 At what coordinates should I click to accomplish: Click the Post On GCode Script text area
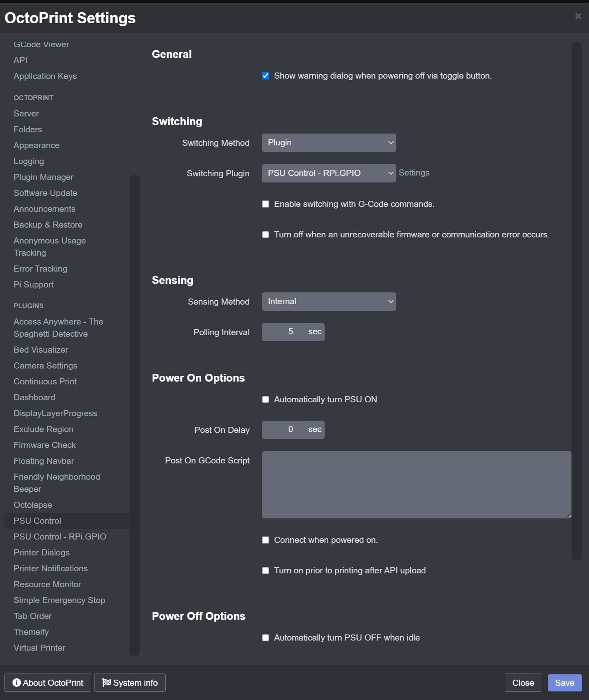[416, 485]
